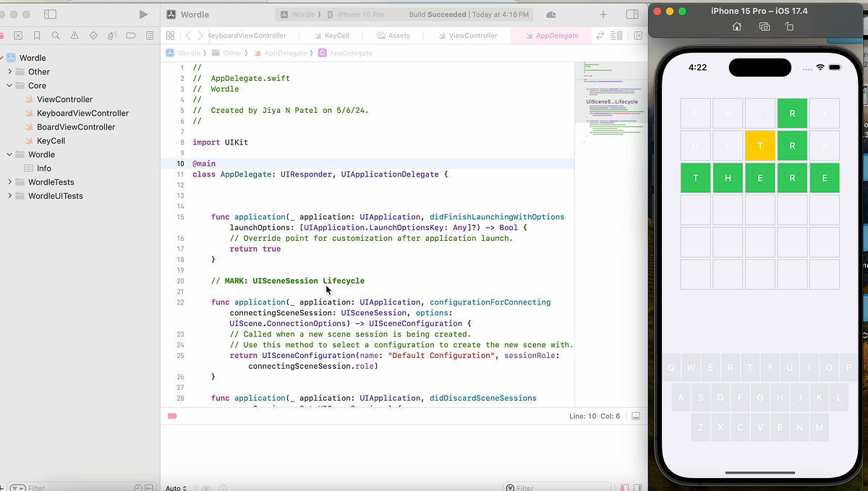
Task: Take a screenshot with the simulator camera icon
Action: click(x=764, y=26)
